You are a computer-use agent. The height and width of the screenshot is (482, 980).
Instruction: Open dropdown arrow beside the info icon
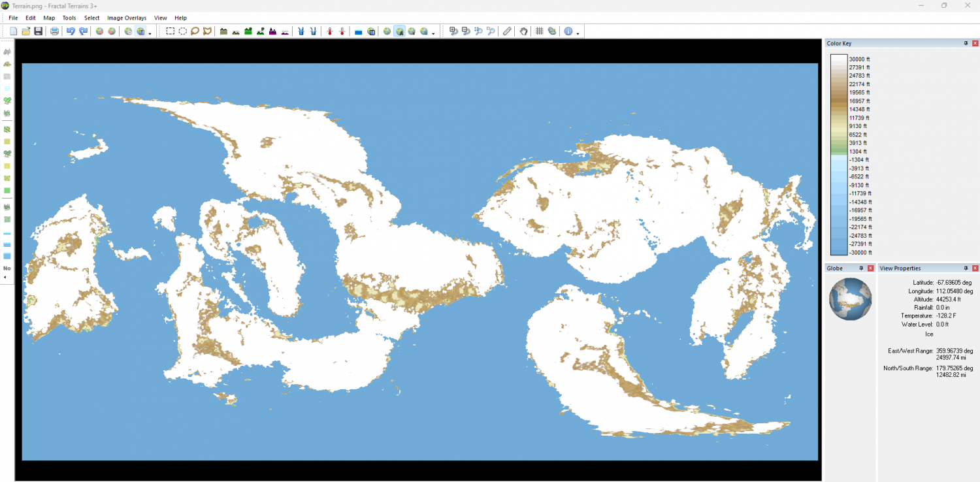pyautogui.click(x=578, y=33)
